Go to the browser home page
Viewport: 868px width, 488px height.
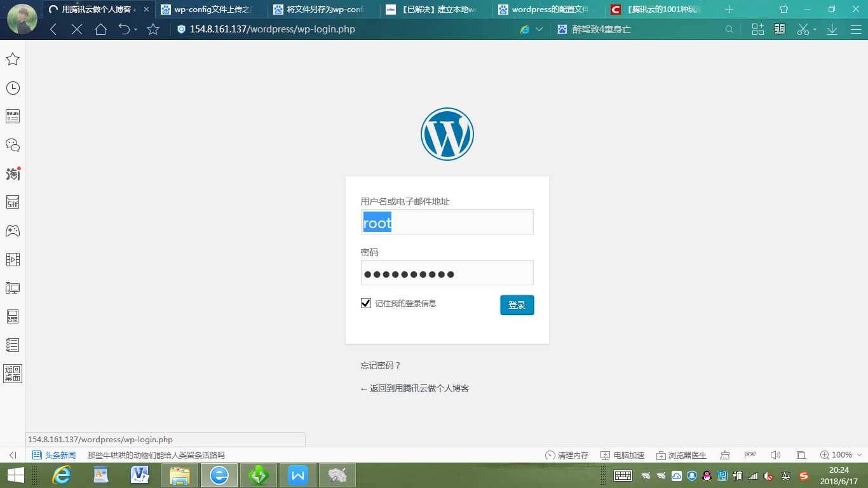[x=100, y=29]
